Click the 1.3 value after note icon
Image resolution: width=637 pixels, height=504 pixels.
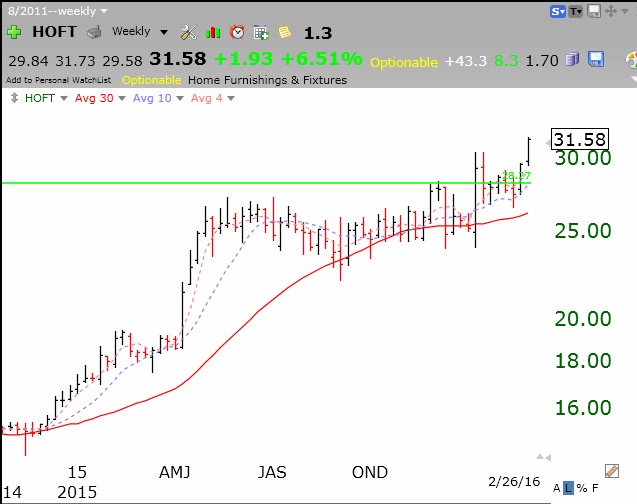[318, 33]
